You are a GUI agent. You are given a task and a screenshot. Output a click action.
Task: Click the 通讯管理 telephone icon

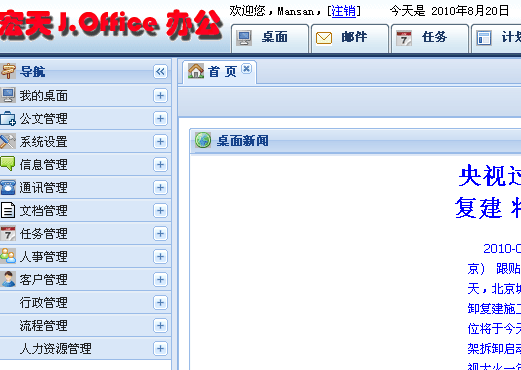tap(8, 187)
